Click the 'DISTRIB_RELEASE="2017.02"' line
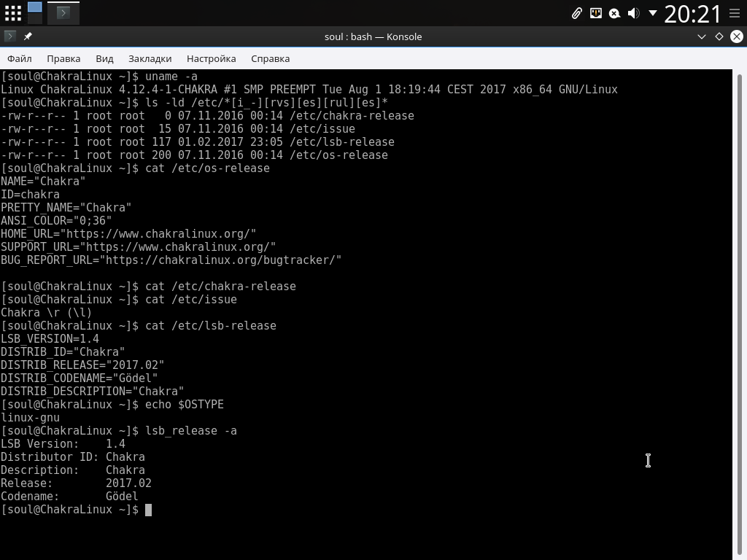The height and width of the screenshot is (560, 747). coord(82,365)
